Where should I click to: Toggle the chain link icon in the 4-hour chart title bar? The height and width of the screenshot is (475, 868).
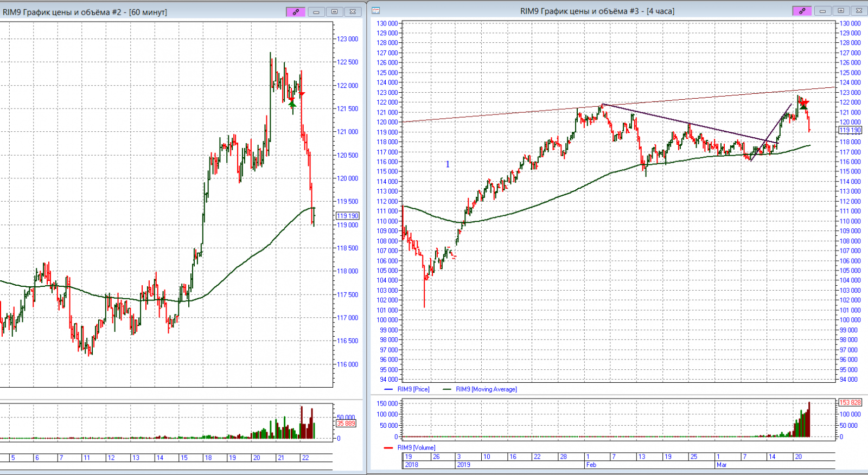coord(802,11)
